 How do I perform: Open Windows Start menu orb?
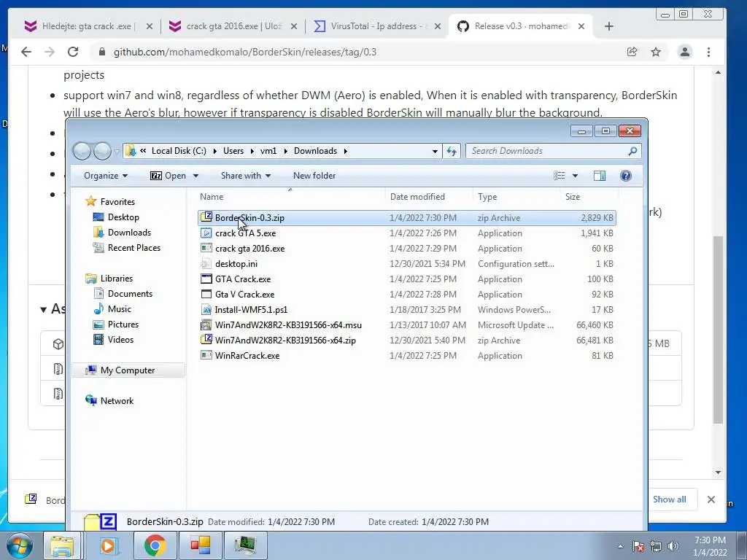tap(19, 545)
